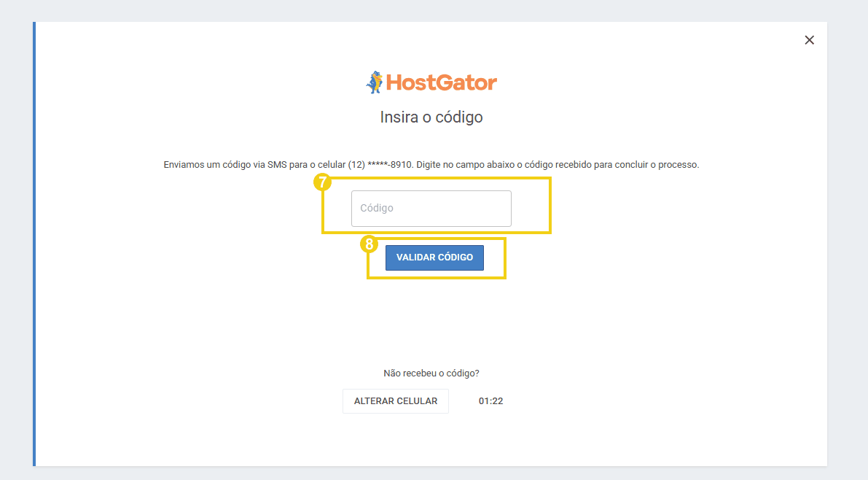Click the Validar Código button
The width and height of the screenshot is (868, 480).
[434, 258]
